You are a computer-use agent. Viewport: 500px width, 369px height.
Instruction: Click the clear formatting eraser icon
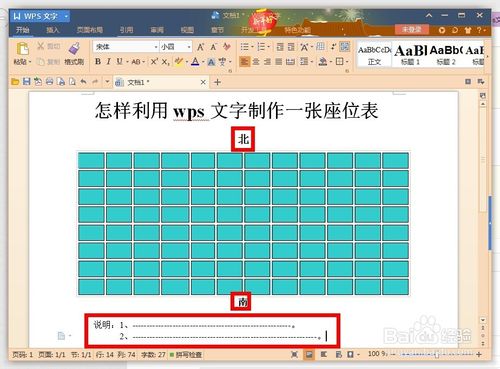point(227,47)
